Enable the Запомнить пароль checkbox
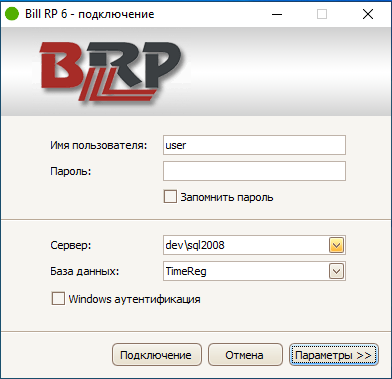This screenshot has height=379, width=392. tap(170, 197)
